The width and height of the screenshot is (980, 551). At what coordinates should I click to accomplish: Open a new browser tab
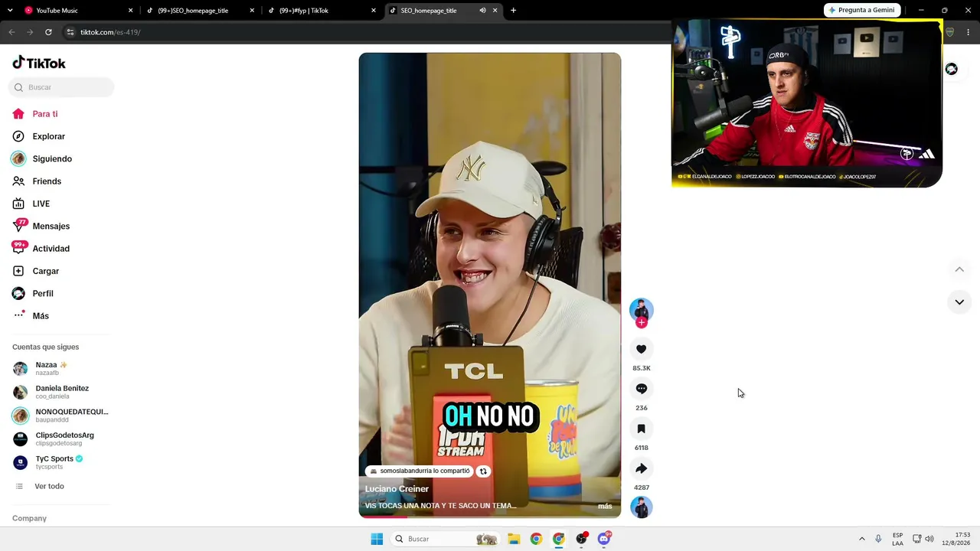pos(513,11)
